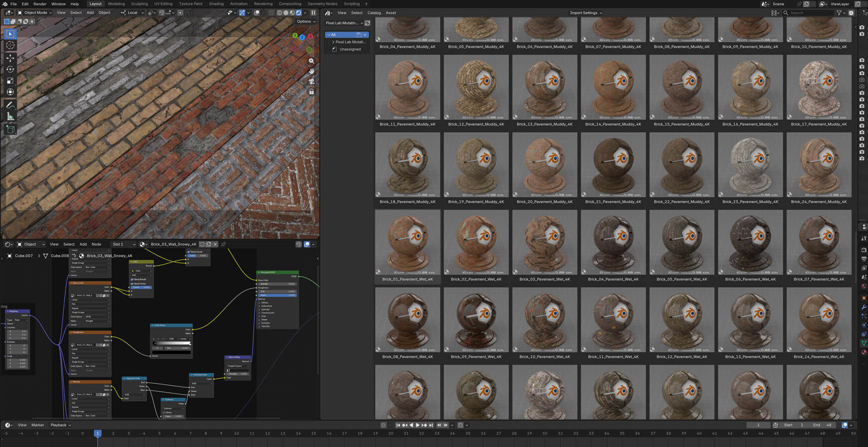Screen dimensions: 868x447
Task: Play the animation in timeline
Action: click(x=418, y=425)
